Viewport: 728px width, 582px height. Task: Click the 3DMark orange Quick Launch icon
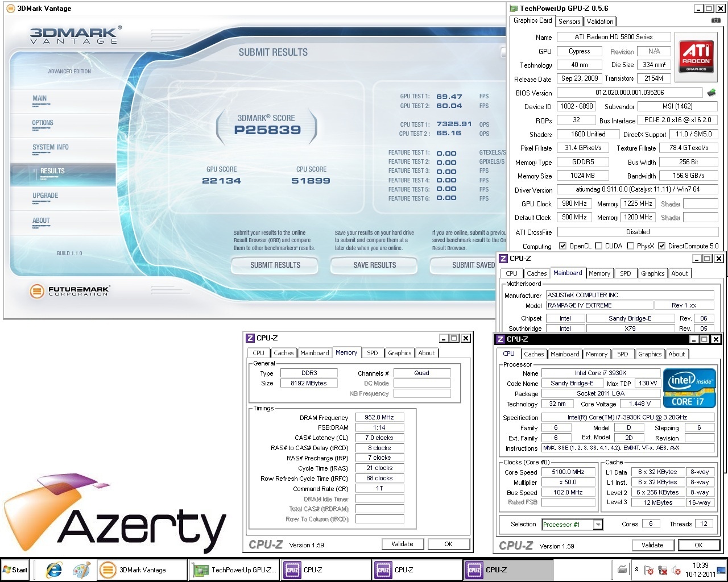[x=108, y=569]
